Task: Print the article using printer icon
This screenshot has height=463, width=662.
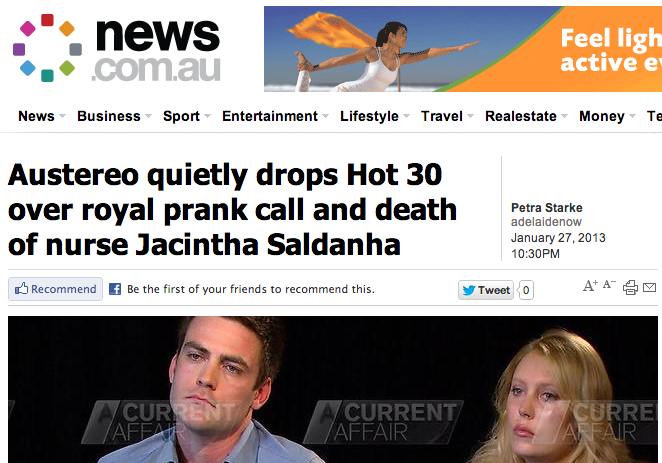Action: coord(630,288)
